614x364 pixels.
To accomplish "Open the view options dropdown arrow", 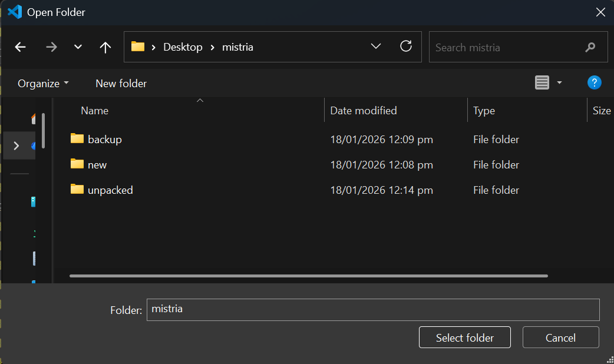I will 559,83.
